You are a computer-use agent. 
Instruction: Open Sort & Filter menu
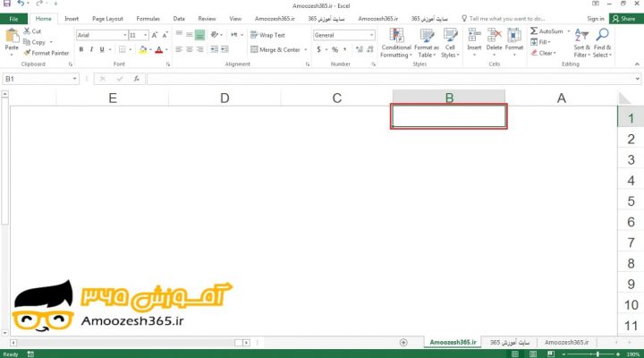581,43
